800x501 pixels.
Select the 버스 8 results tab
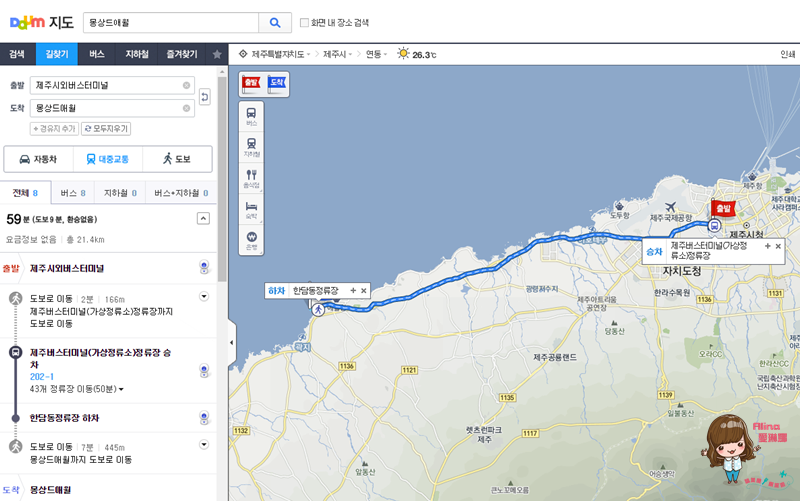point(73,193)
